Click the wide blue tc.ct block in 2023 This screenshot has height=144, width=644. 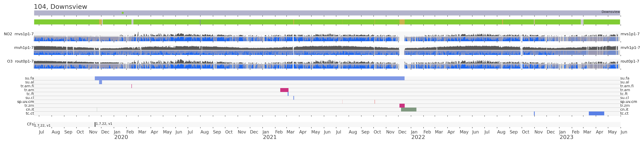pyautogui.click(x=596, y=114)
